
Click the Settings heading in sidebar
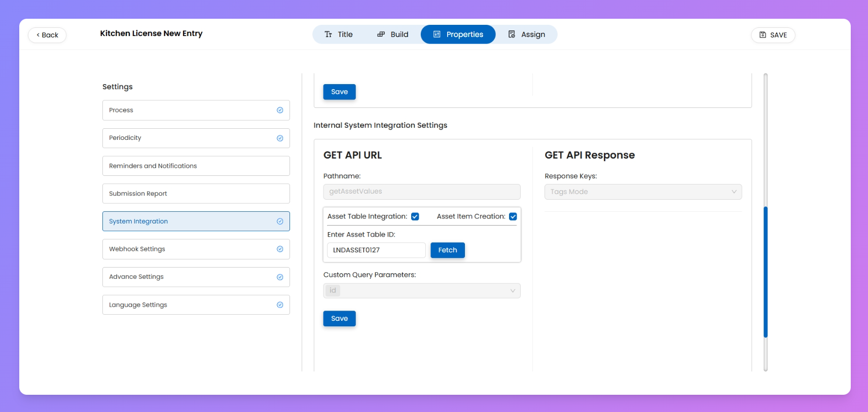click(x=118, y=87)
